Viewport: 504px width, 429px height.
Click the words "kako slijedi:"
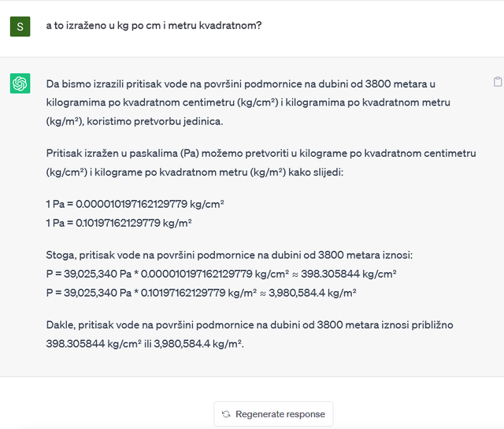click(x=316, y=172)
